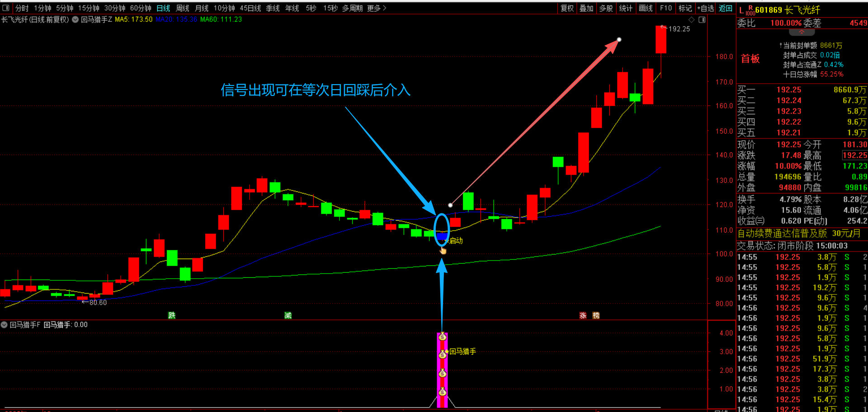
Task: Click the chart title 长飞光纤(日线.前复权)
Action: [35, 19]
